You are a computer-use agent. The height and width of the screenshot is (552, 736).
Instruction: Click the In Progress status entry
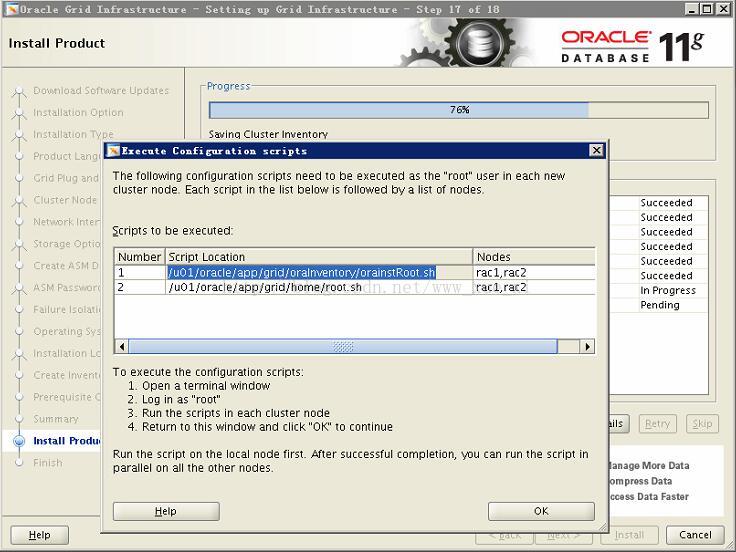pos(668,291)
